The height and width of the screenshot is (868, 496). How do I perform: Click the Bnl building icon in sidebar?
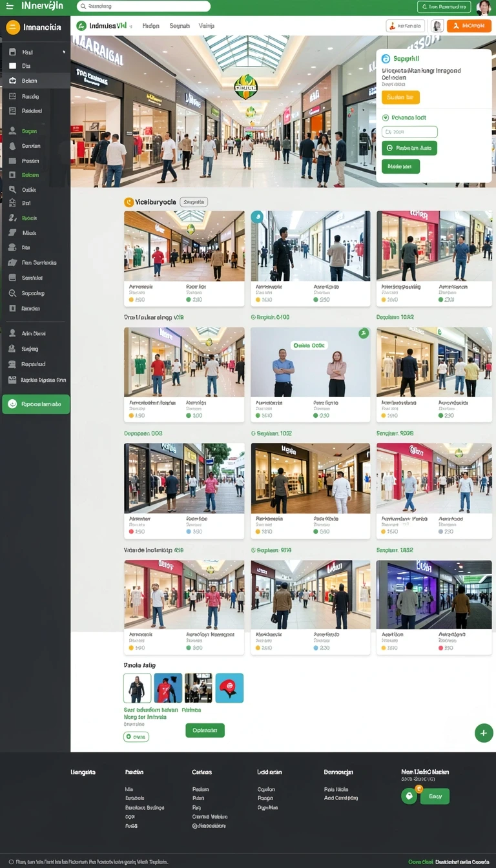pos(12,203)
